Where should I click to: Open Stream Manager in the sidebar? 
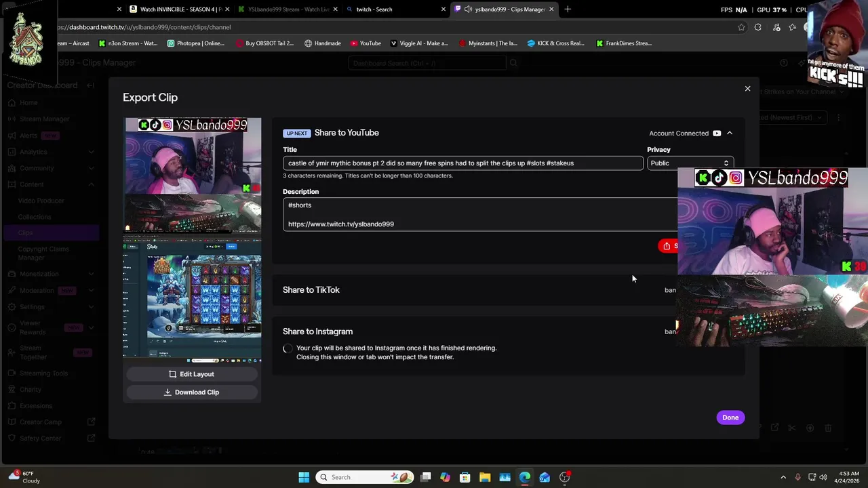point(44,119)
